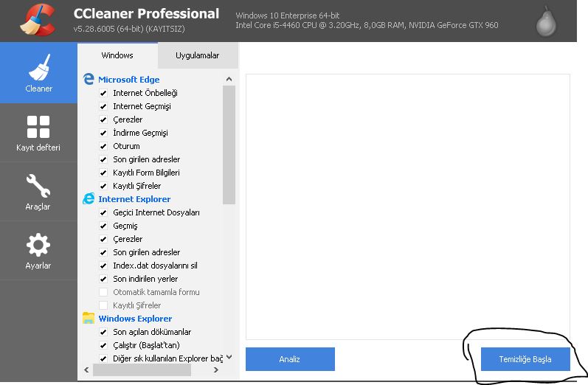Click the vertical scrollbar thumb

pyautogui.click(x=229, y=145)
